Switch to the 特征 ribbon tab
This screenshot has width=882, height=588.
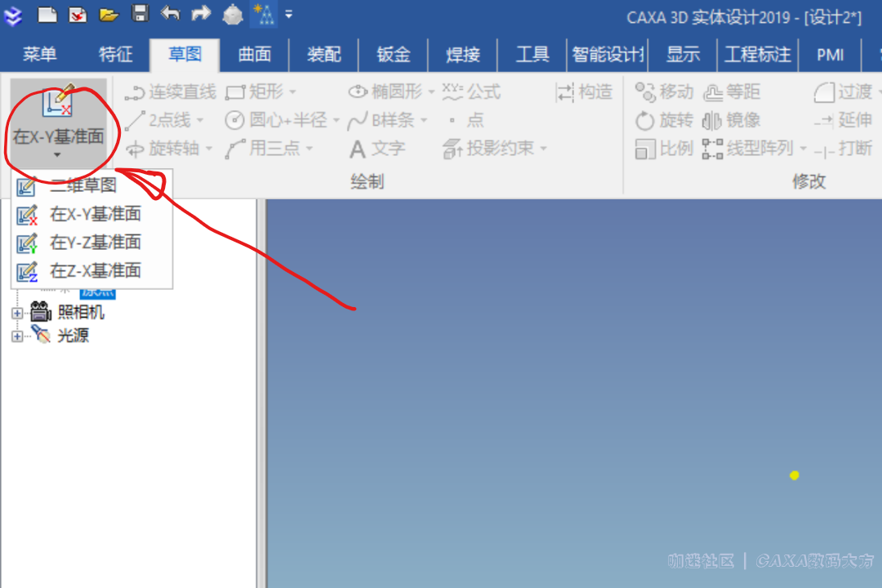[x=116, y=55]
